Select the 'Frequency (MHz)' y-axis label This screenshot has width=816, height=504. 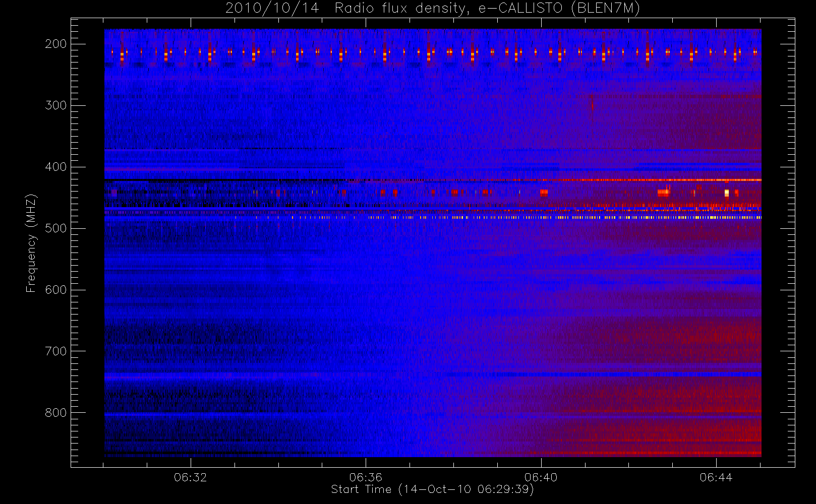click(31, 243)
